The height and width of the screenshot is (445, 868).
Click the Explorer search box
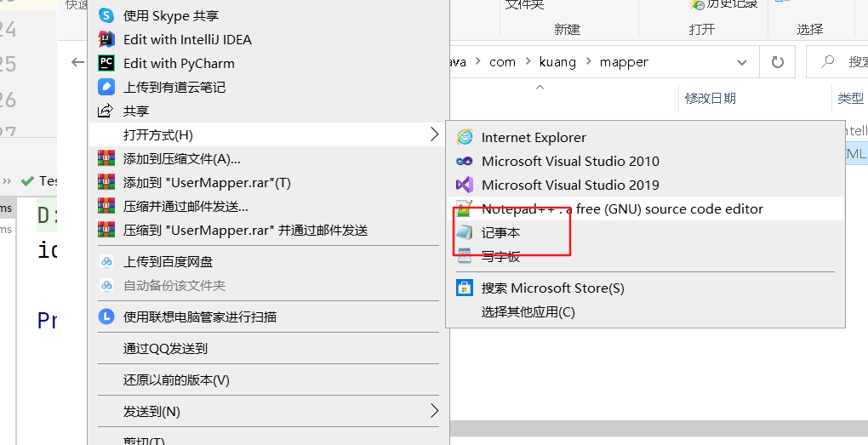[x=837, y=62]
